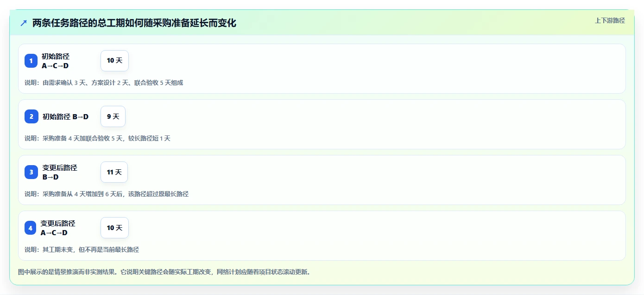This screenshot has height=295, width=644.
Task: Click the 上下游路径 label in header
Action: point(610,20)
